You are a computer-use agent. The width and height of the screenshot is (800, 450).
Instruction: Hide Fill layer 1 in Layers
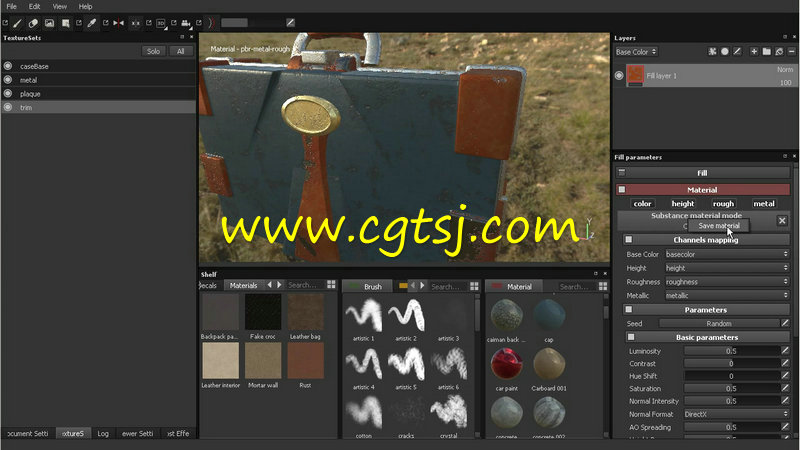click(x=619, y=76)
